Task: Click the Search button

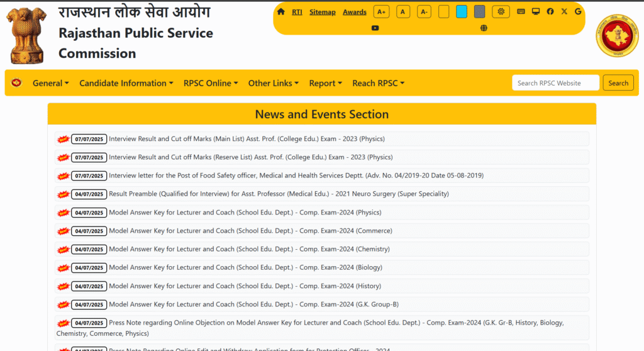Action: coord(618,82)
